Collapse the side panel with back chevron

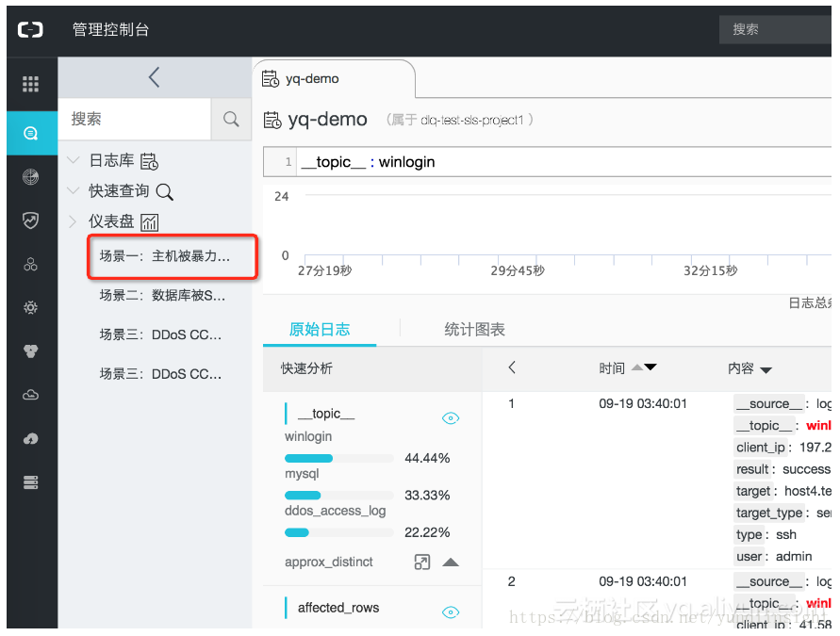pyautogui.click(x=155, y=77)
